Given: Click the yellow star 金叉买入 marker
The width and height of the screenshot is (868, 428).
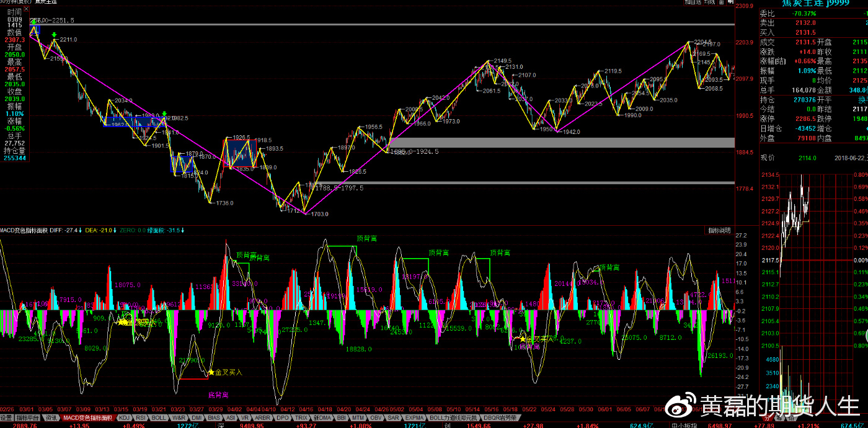Looking at the screenshot, I should [x=211, y=372].
